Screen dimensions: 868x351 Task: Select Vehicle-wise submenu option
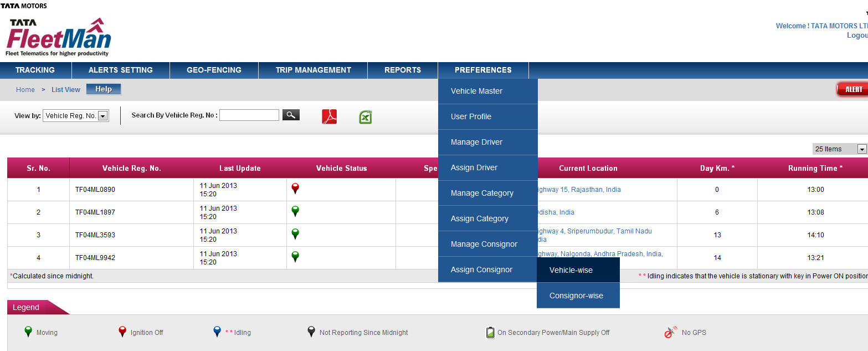(578, 270)
